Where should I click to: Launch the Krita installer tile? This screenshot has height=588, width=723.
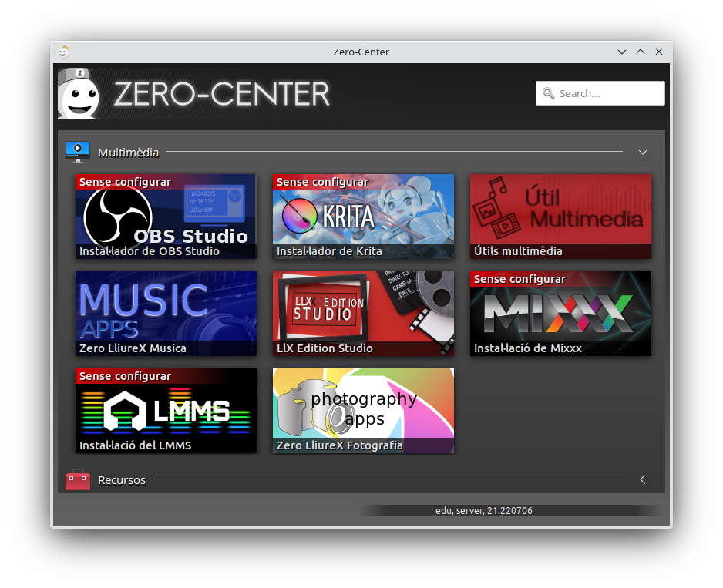363,216
